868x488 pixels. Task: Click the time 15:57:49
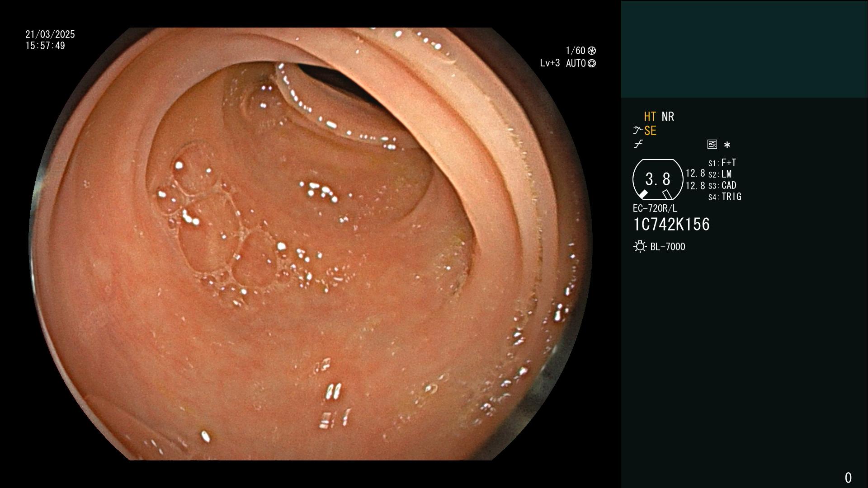tap(45, 46)
